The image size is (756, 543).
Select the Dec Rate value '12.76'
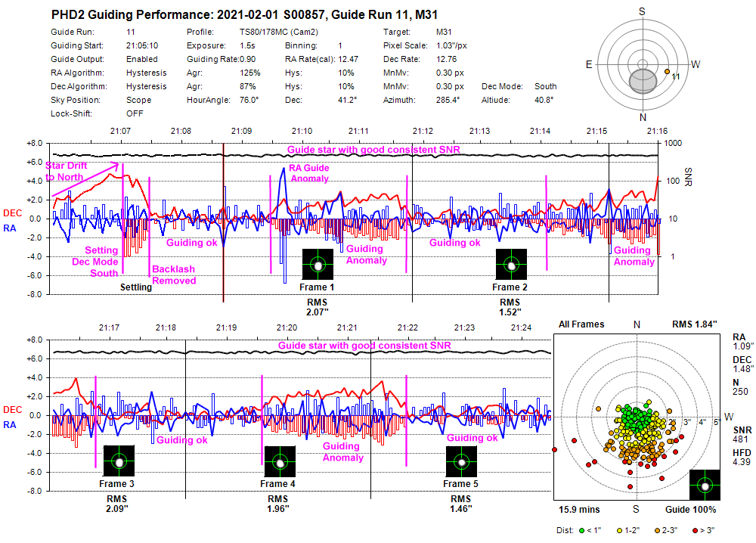(446, 59)
